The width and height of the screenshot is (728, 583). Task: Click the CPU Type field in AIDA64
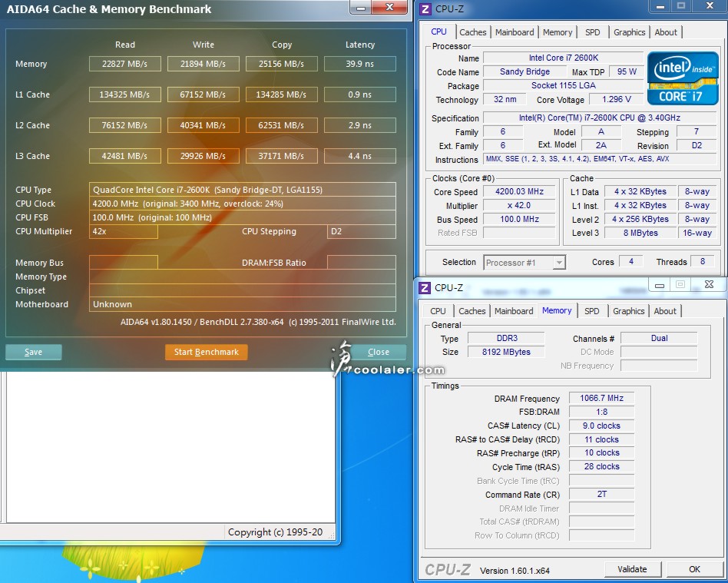click(x=243, y=190)
